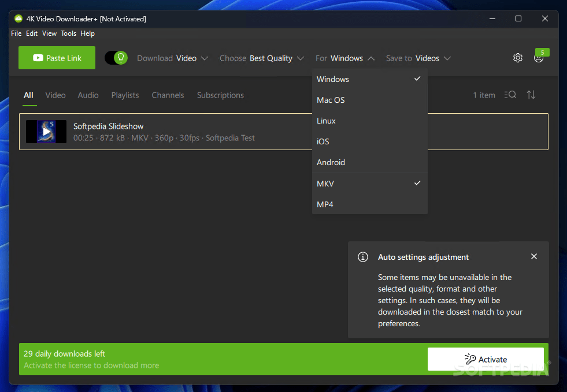This screenshot has width=567, height=392.
Task: Select Mac OS in the platform list
Action: 369,100
